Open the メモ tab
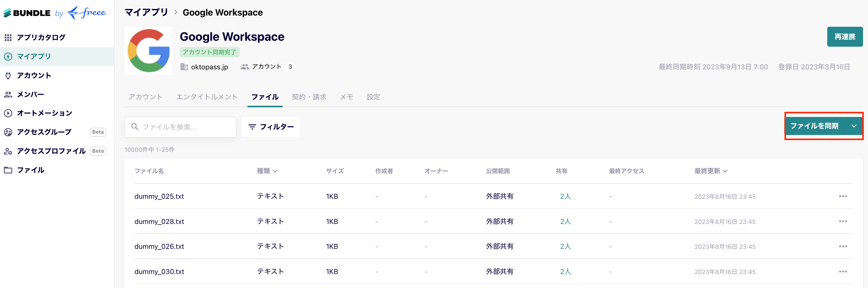Viewport: 868px width, 288px height. coord(346,97)
